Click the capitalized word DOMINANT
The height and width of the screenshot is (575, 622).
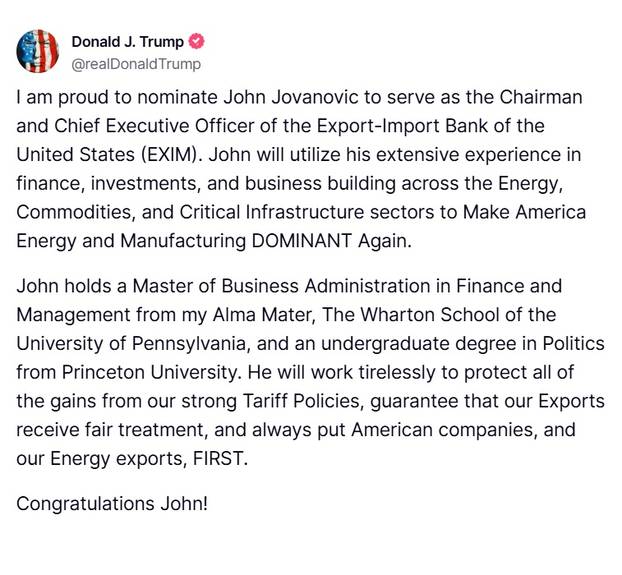(x=301, y=241)
